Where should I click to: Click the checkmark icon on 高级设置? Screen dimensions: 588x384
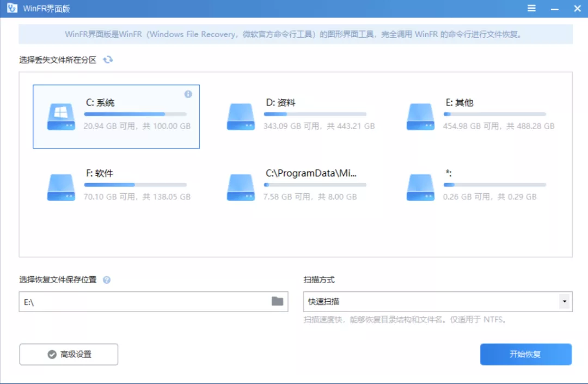pyautogui.click(x=52, y=355)
